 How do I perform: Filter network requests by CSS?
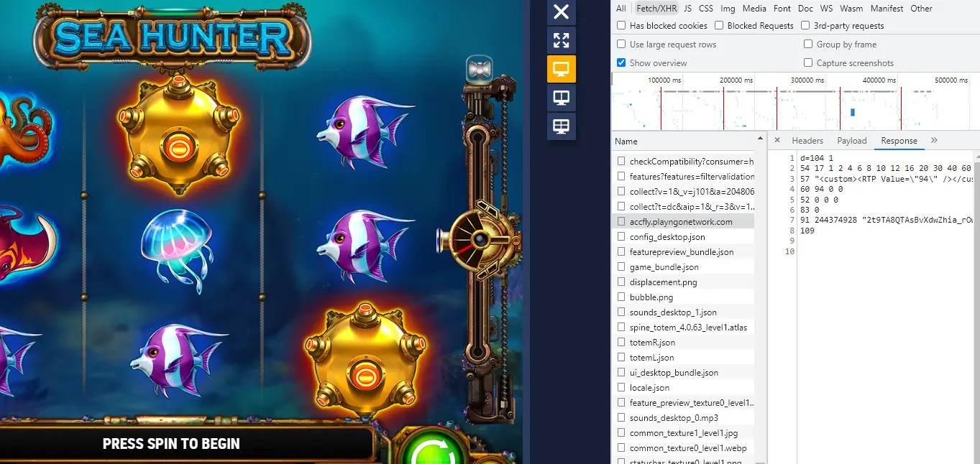(706, 9)
